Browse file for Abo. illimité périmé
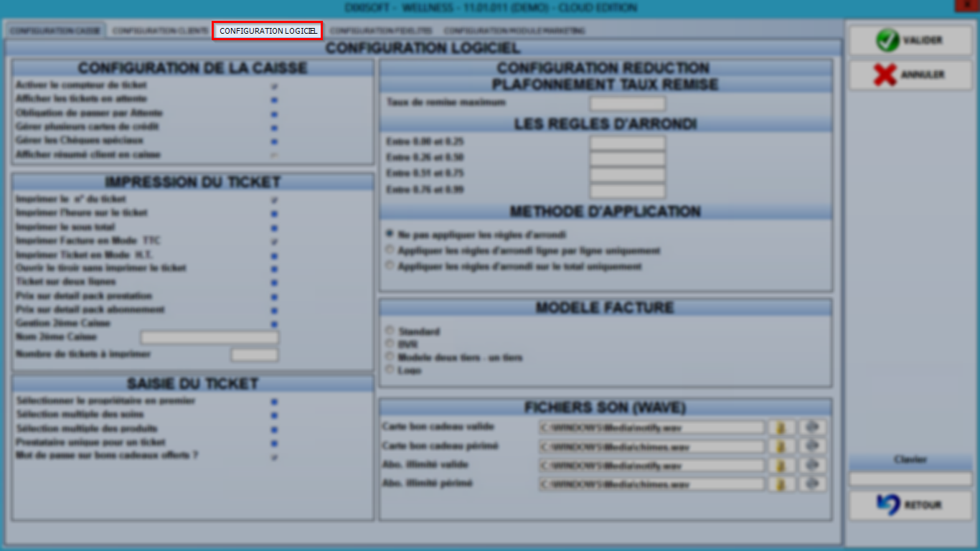The height and width of the screenshot is (551, 980). 782,484
